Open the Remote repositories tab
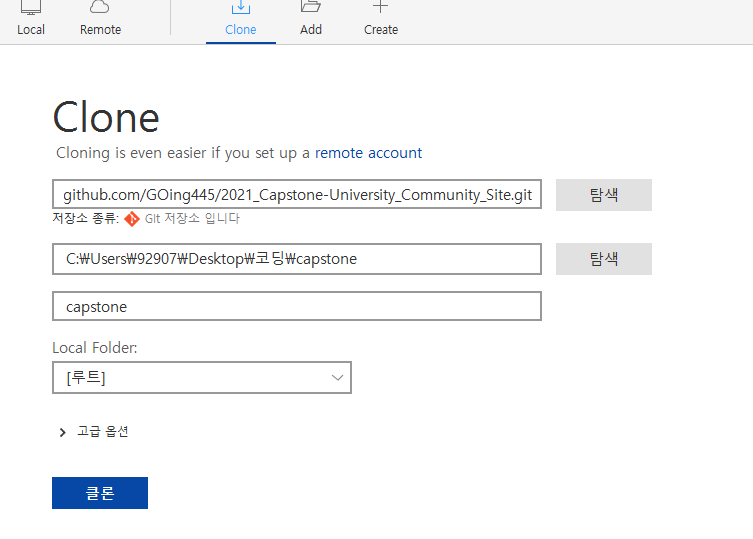The height and width of the screenshot is (539, 753). point(100,20)
